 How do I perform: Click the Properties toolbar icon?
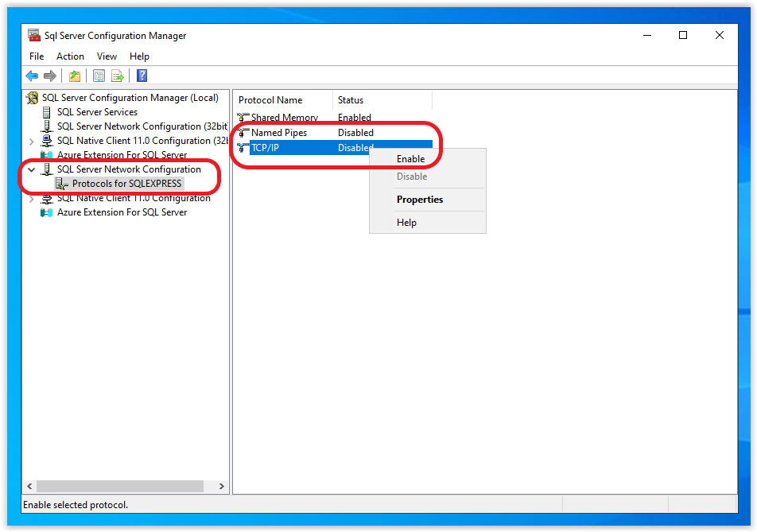tap(99, 76)
